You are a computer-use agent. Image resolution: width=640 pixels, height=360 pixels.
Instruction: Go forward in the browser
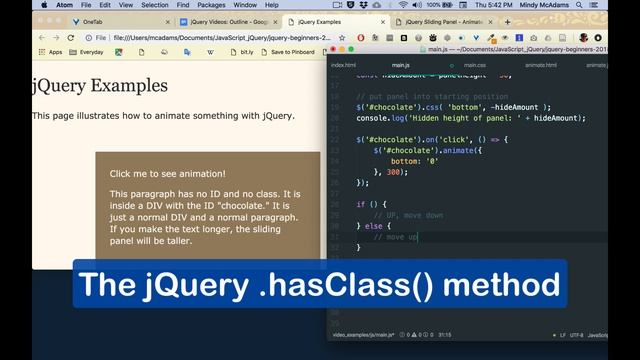click(x=56, y=38)
